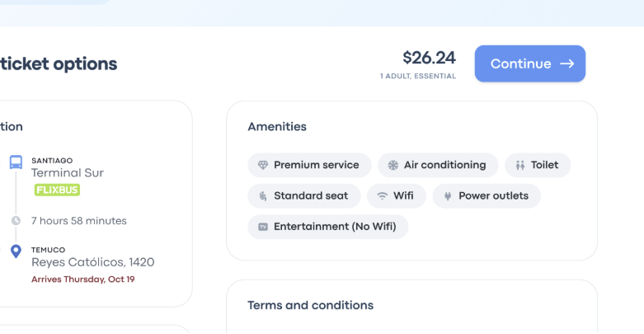
Task: Click the location pin beside Temuco
Action: pos(16,251)
